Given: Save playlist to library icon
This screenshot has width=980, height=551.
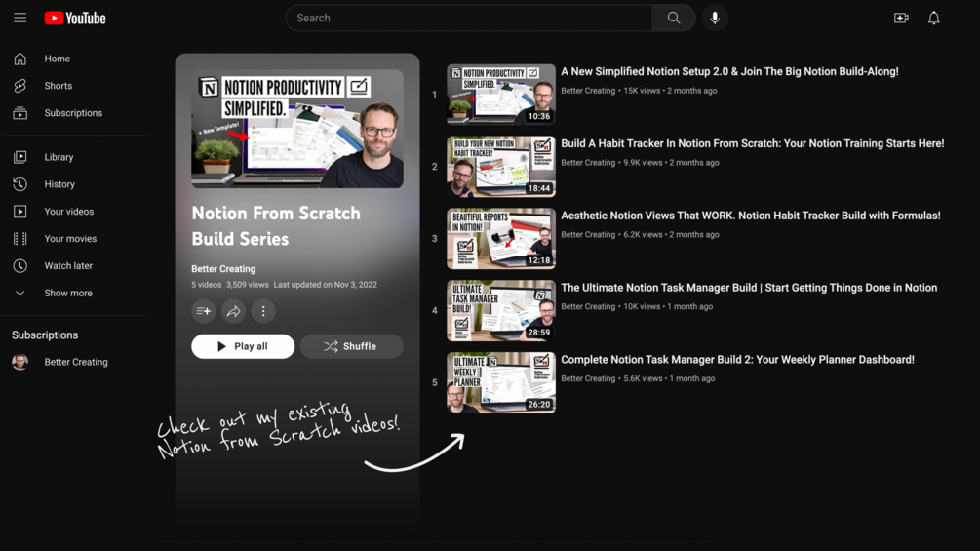Looking at the screenshot, I should coord(204,311).
